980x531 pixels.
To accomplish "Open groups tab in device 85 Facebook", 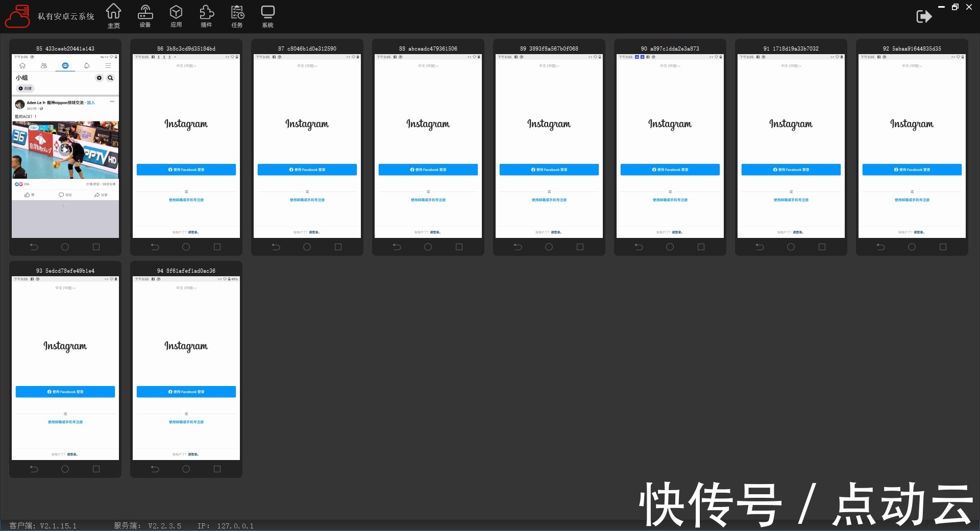I will (65, 66).
